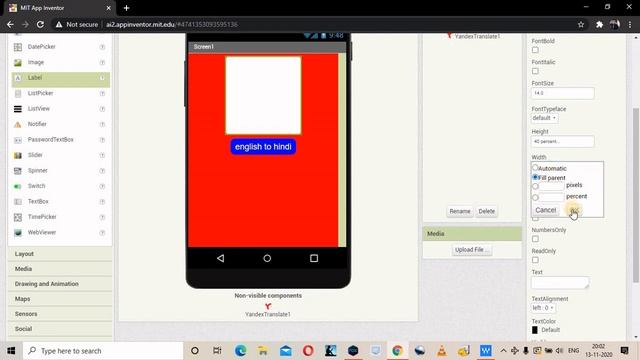The image size is (640, 360).
Task: Confirm Width popup with OK button
Action: tap(574, 211)
